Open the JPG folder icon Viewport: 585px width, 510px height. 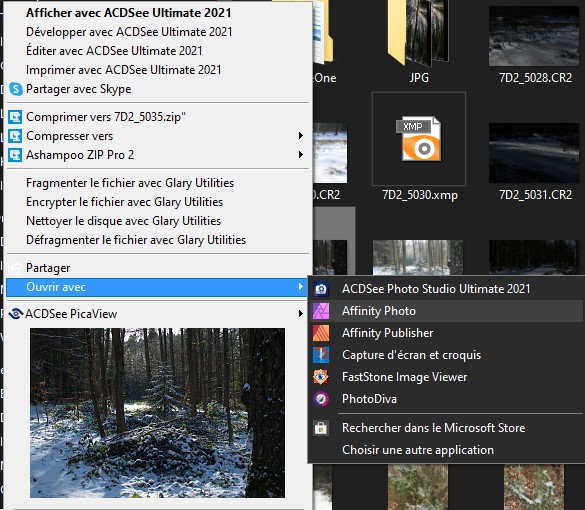[x=419, y=33]
